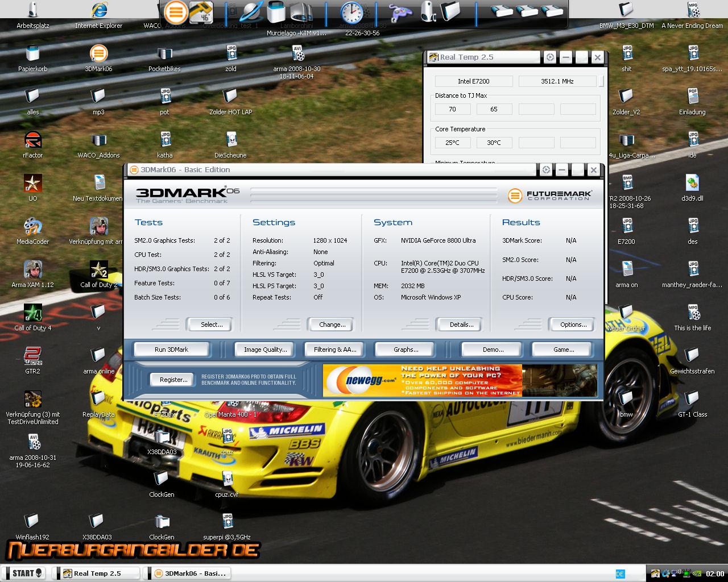Click the 25°C core temperature field
The image size is (728, 582).
(x=453, y=143)
